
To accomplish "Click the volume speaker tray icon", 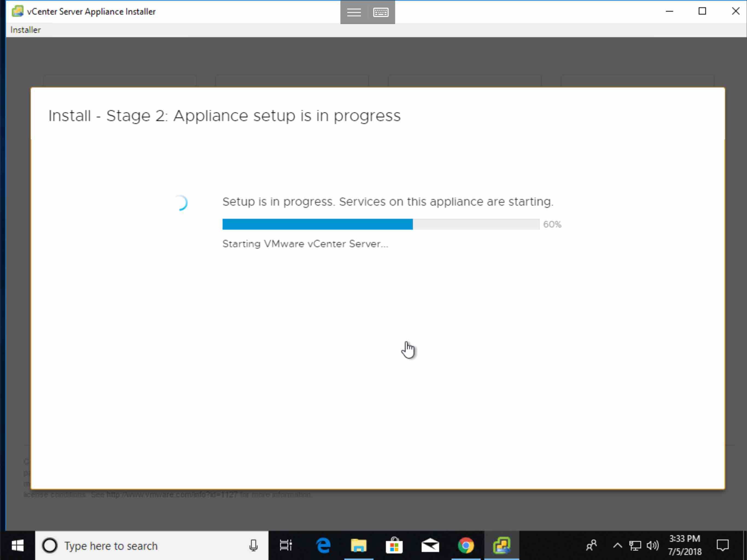I will coord(652,546).
